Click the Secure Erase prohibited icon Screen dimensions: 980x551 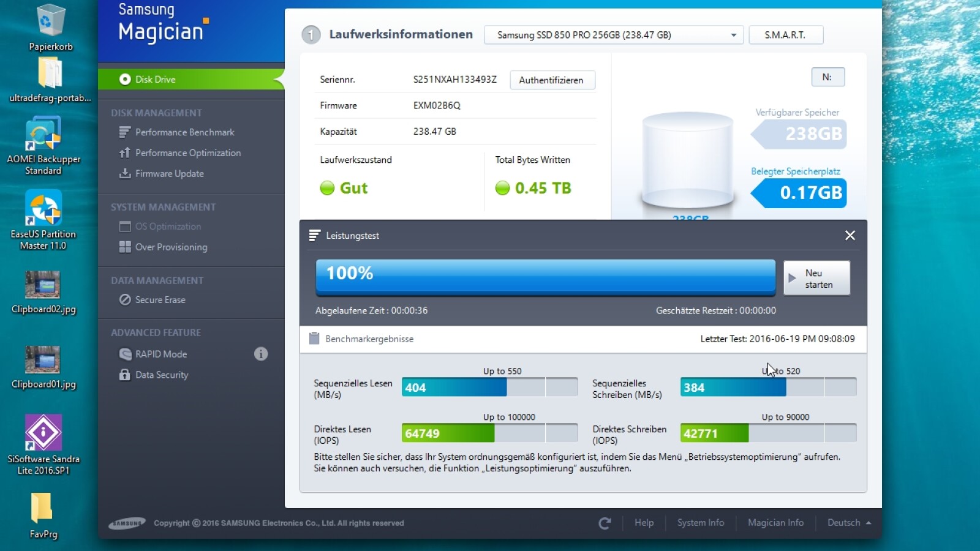(x=125, y=300)
